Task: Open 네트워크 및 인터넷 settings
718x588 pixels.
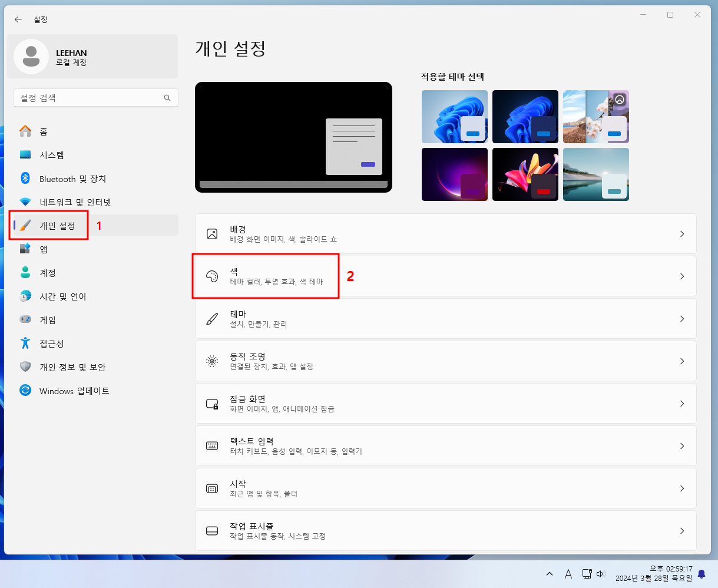Action: (26, 202)
